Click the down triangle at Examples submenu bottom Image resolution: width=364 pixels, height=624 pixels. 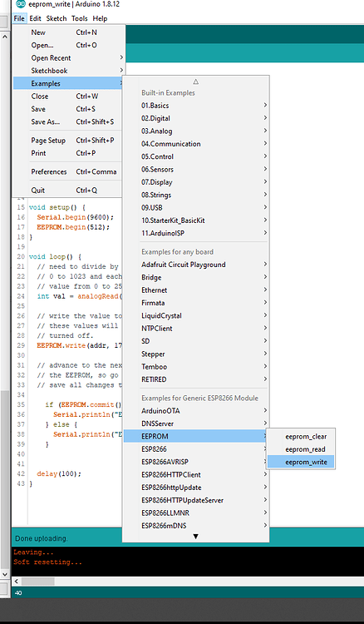195,537
